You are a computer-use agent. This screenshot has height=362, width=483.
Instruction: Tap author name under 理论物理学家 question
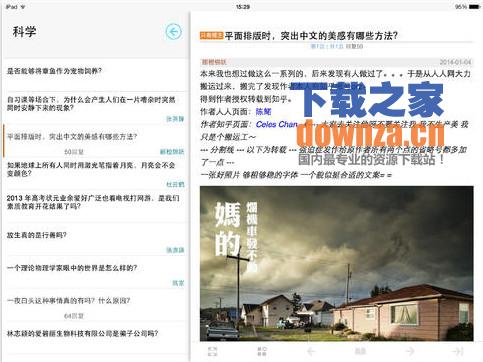pyautogui.click(x=178, y=283)
